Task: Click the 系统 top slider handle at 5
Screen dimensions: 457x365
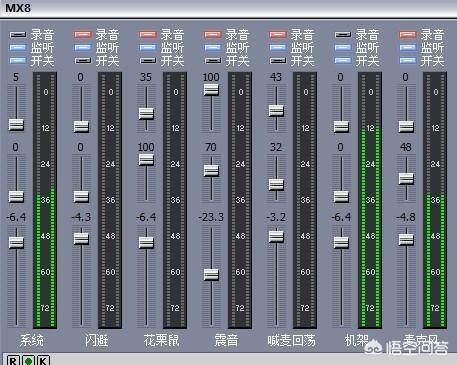Action: point(16,125)
